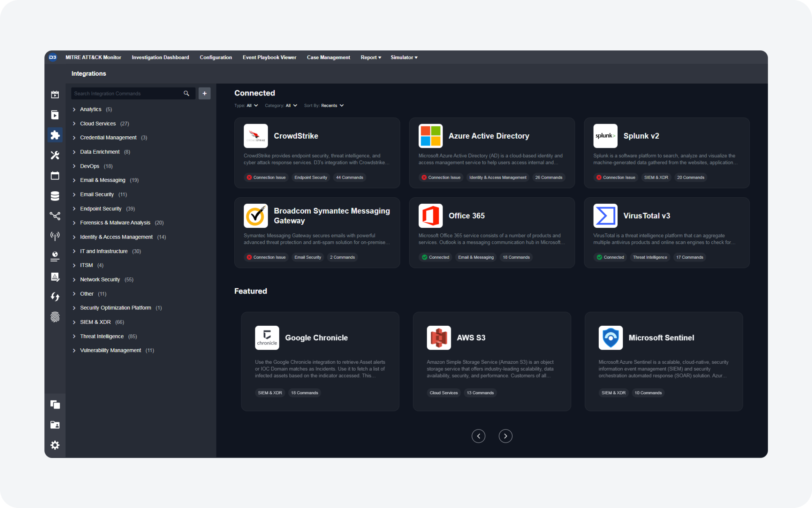Go to Investigation Dashboard tab
The width and height of the screenshot is (812, 508).
pyautogui.click(x=160, y=57)
